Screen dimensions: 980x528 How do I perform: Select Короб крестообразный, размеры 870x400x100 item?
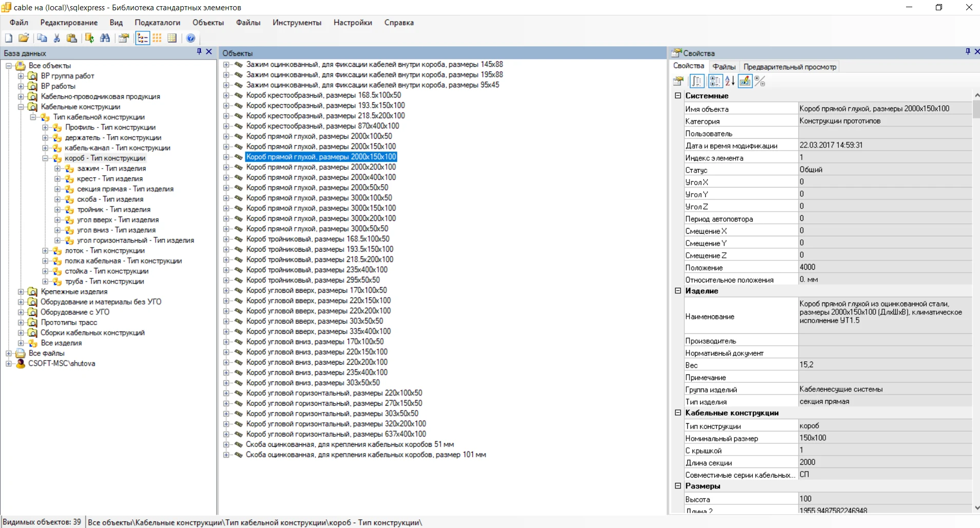322,126
